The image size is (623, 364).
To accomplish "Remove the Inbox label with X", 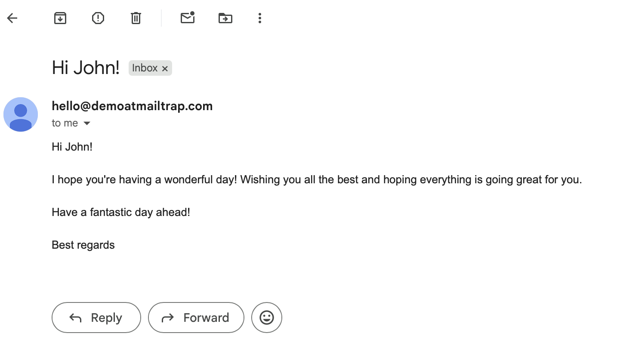I will 165,68.
